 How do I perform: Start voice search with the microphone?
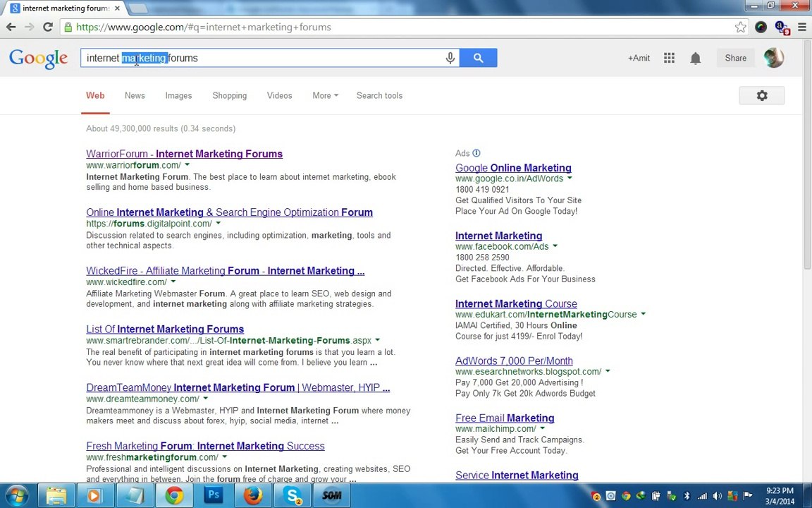[x=450, y=58]
